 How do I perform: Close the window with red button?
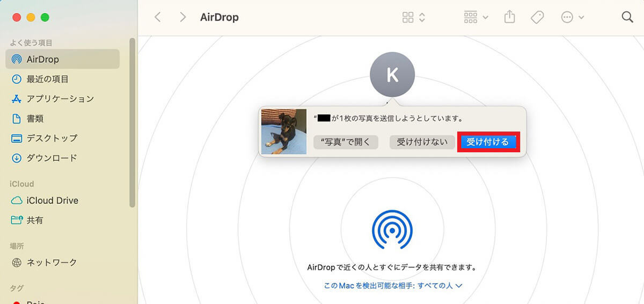[x=17, y=17]
